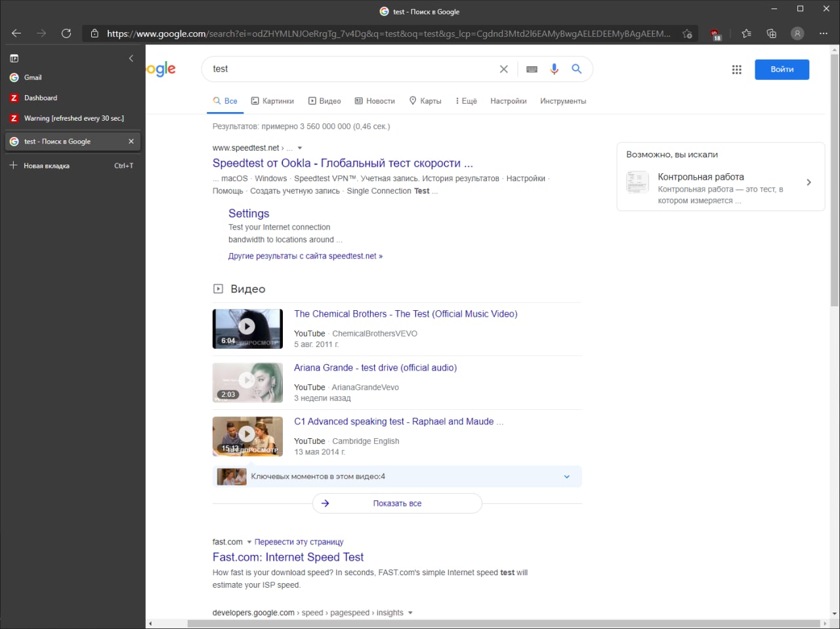Click the Google search input field
840x629 pixels.
(351, 69)
